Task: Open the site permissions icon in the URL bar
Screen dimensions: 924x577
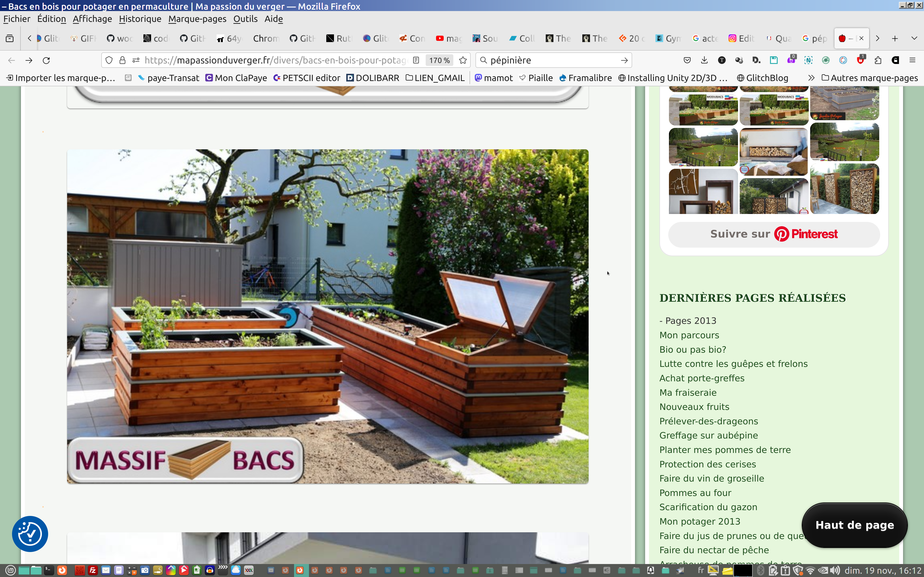Action: 136,60
